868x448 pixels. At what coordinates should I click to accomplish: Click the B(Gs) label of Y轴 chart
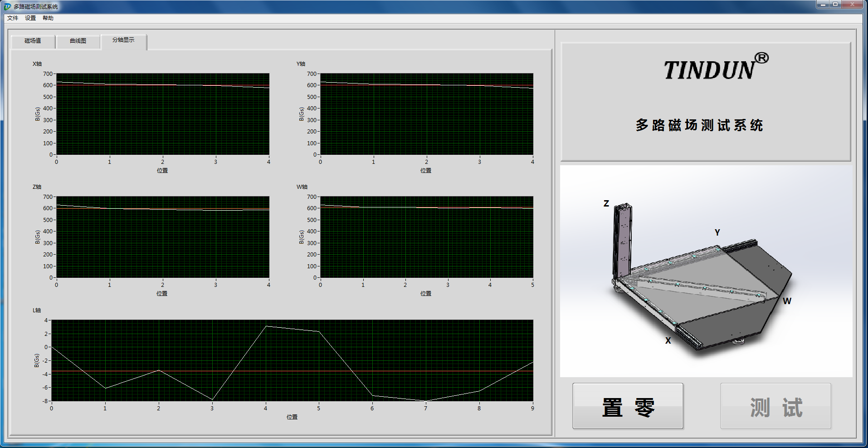(x=302, y=114)
